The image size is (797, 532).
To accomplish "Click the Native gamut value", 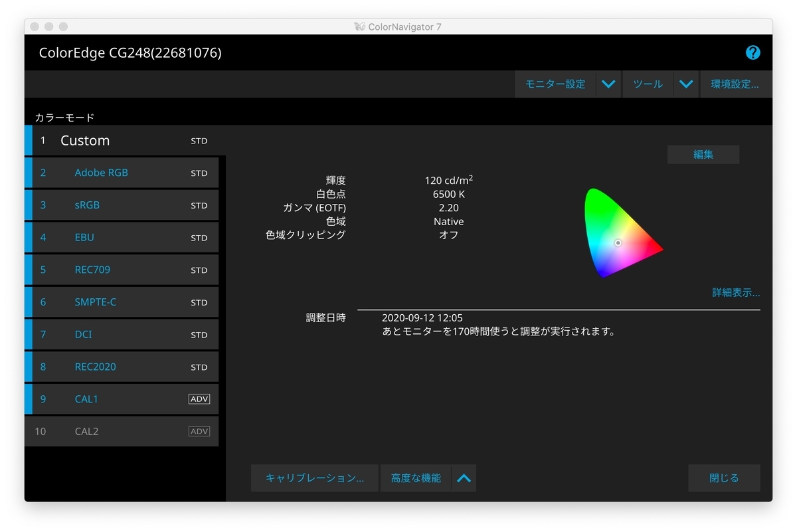I will [x=449, y=221].
